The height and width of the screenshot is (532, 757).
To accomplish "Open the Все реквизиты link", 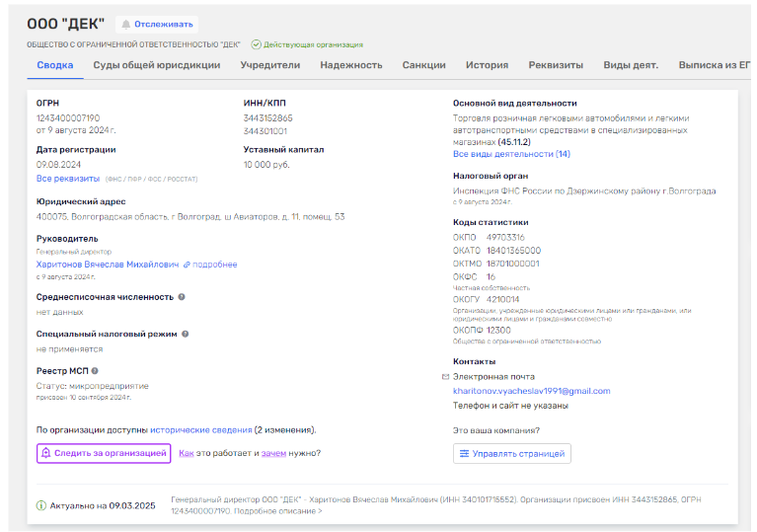I will click(x=68, y=179).
